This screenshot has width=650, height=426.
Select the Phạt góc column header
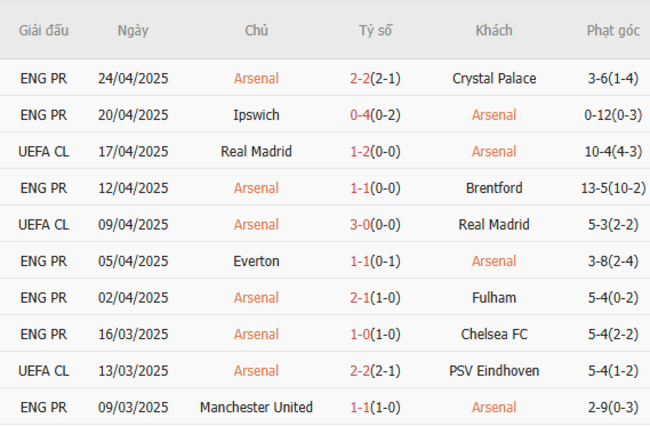[612, 30]
